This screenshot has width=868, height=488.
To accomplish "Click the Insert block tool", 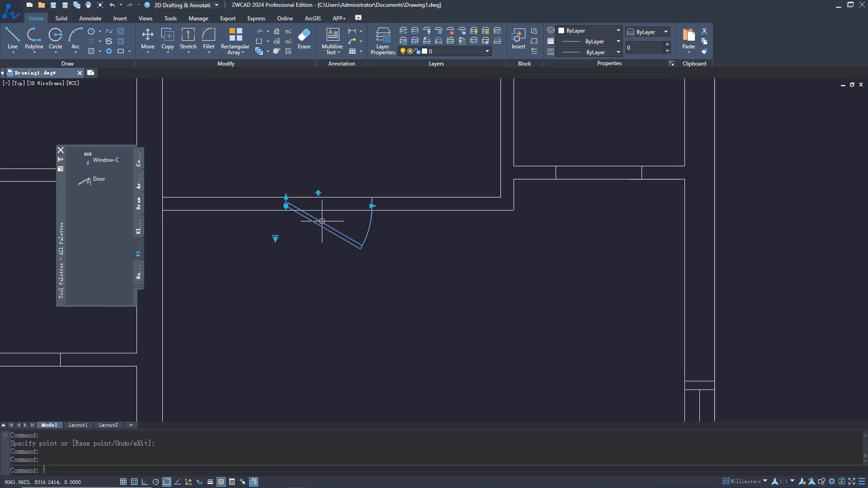I will (x=518, y=38).
